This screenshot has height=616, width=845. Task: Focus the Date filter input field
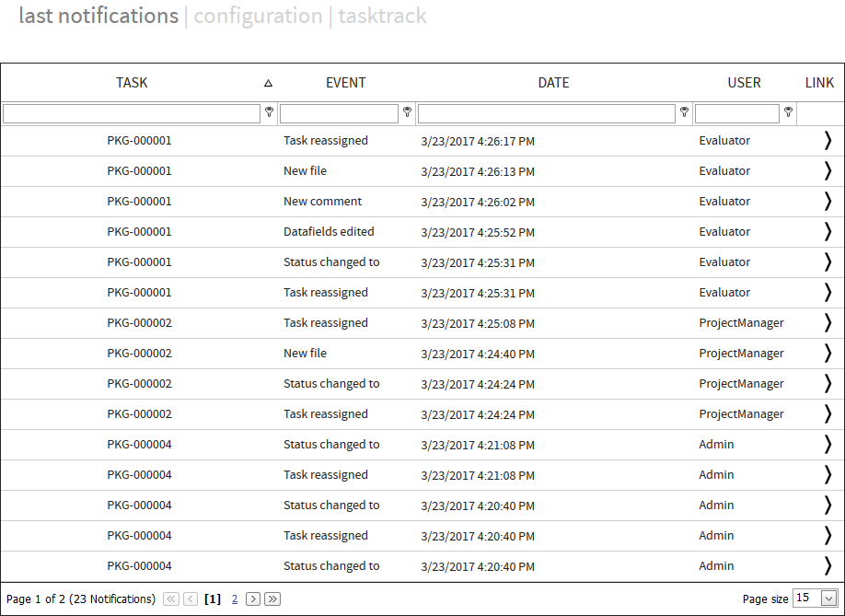pyautogui.click(x=546, y=113)
